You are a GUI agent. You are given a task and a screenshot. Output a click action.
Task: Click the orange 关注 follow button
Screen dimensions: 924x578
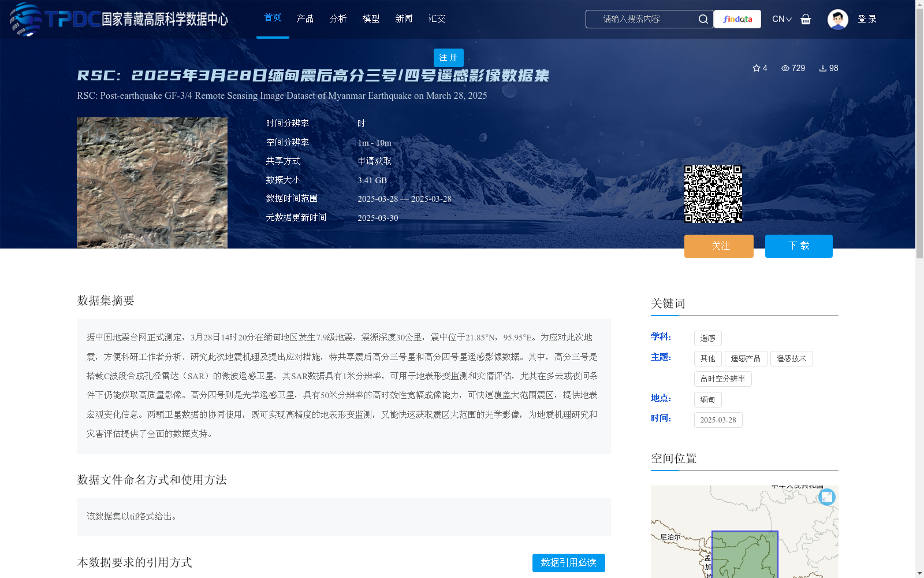(719, 246)
